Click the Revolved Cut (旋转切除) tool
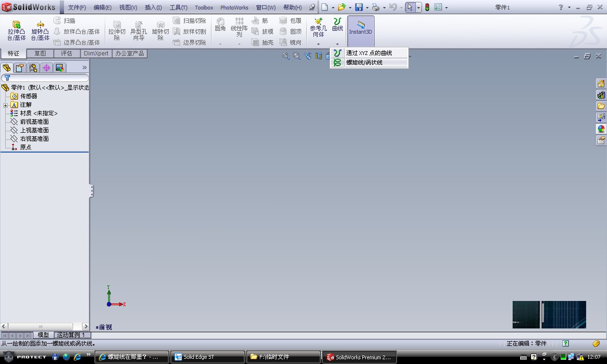 coord(160,30)
